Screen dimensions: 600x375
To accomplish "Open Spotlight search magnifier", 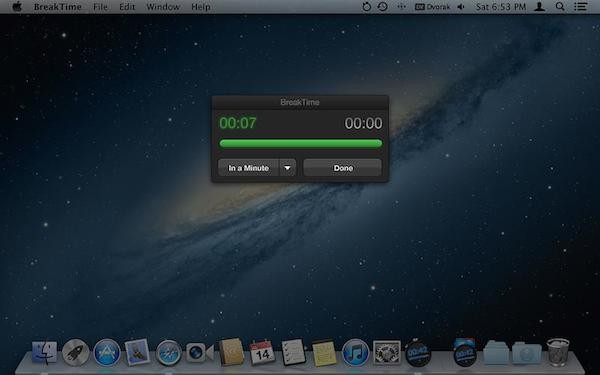I will click(560, 7).
